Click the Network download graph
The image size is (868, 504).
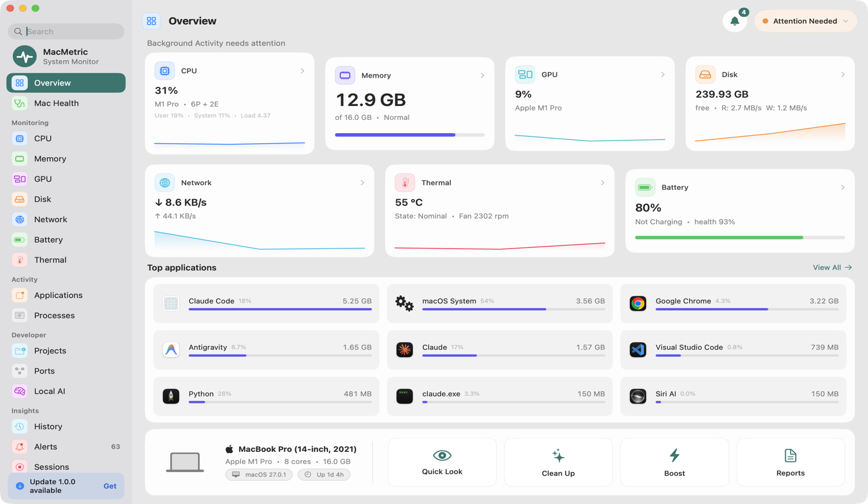(x=260, y=240)
